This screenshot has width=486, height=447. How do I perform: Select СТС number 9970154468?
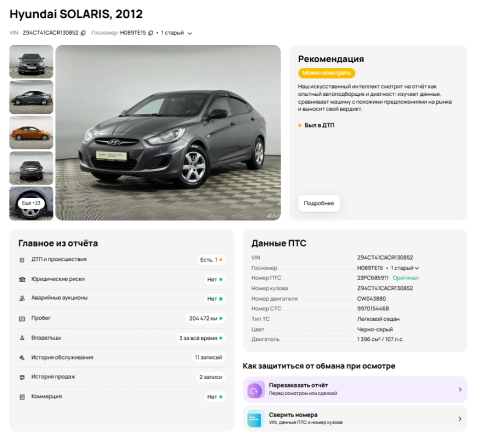373,309
